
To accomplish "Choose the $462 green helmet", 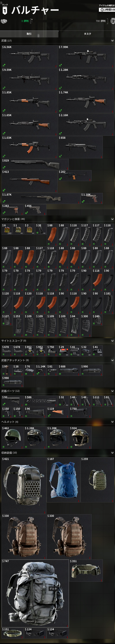I will click(12, 438).
